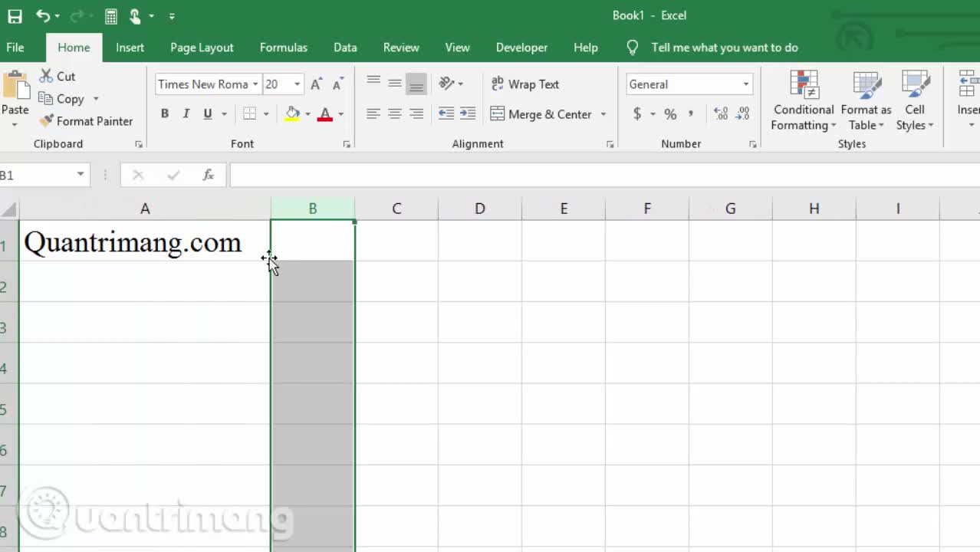The width and height of the screenshot is (980, 552).
Task: Go to the Review tab
Action: coord(401,48)
